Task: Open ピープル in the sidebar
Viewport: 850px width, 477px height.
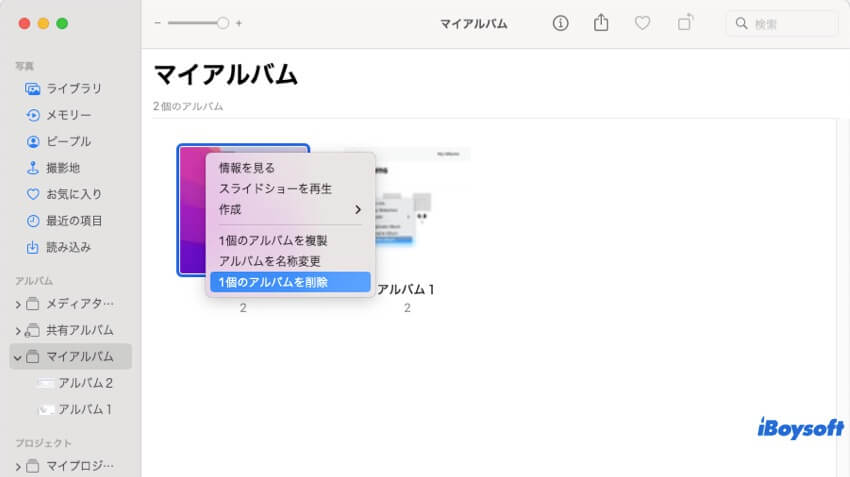Action: [70, 141]
